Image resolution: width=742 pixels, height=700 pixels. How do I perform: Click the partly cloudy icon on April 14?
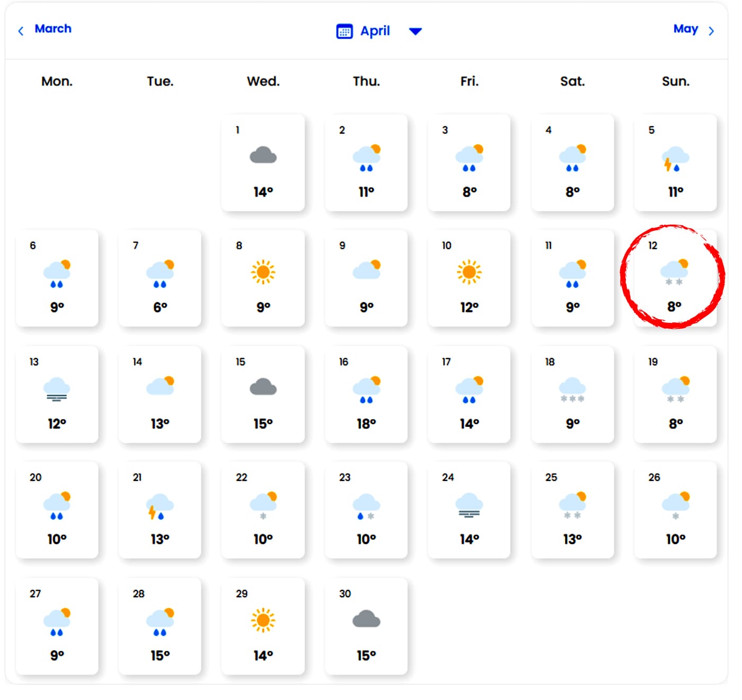(x=160, y=386)
